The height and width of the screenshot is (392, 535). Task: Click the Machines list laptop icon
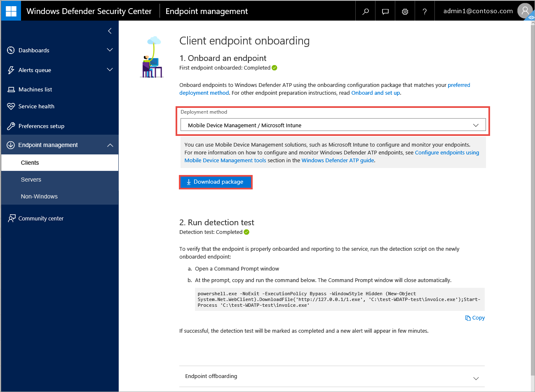11,89
